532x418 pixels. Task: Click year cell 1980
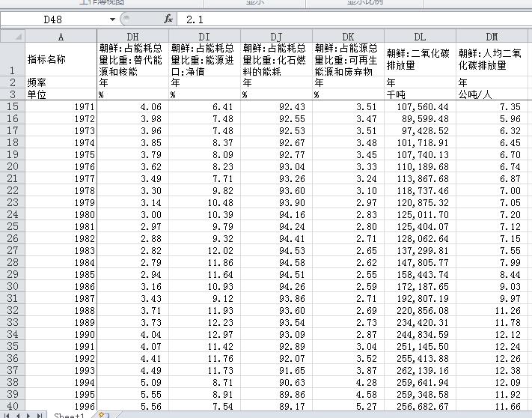click(x=61, y=214)
